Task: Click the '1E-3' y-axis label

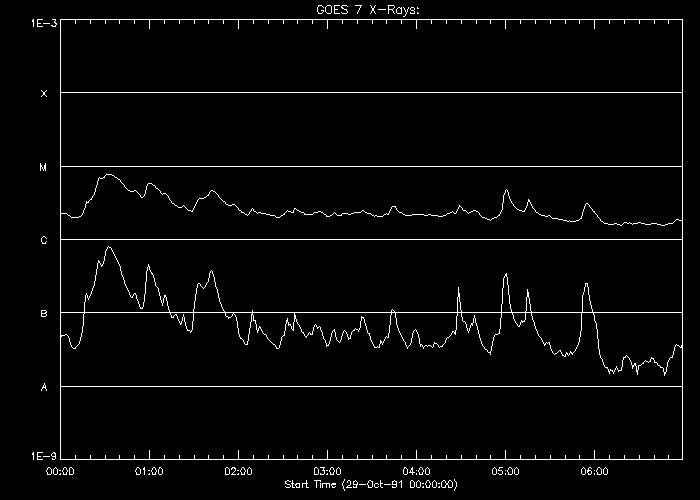Action: 44,23
